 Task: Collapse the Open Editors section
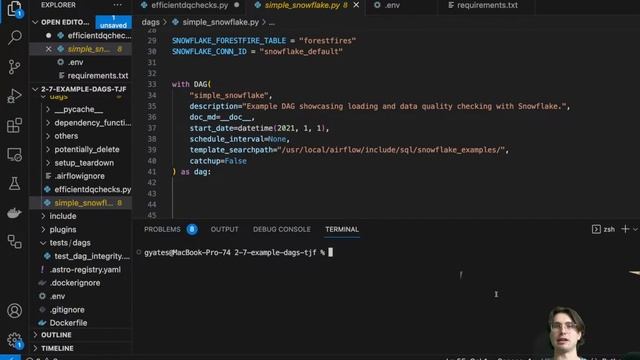tap(36, 22)
